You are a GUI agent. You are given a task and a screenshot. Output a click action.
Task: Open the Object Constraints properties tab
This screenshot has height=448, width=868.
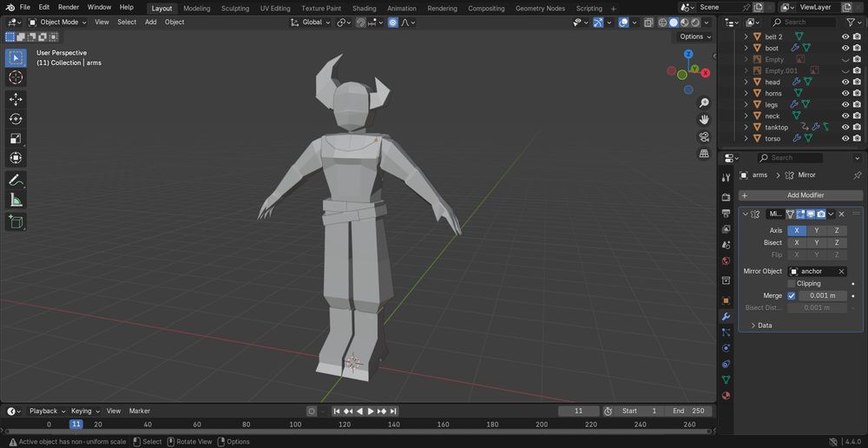pyautogui.click(x=726, y=364)
